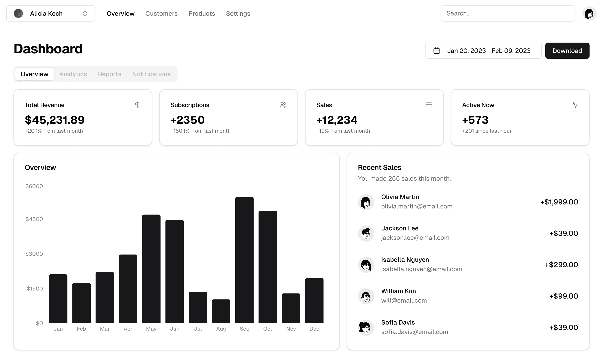Screen dimensions: 603x364
Task: Click Sofia Davis's avatar in the sales list
Action: [x=366, y=327]
